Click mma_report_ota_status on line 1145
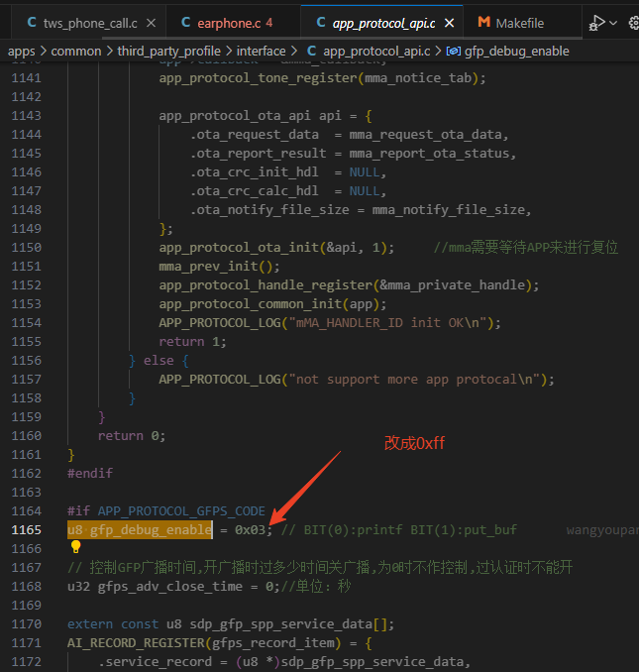 point(429,154)
